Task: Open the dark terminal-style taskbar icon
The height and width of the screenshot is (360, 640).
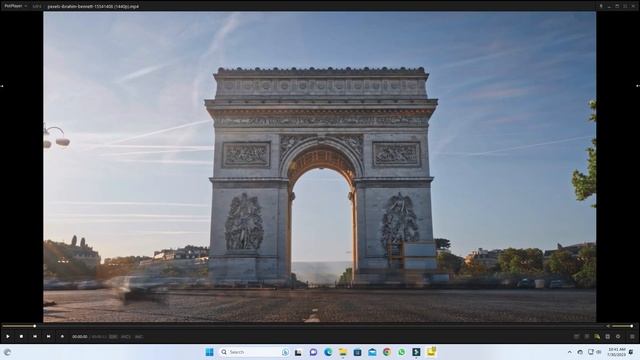Action: tap(416, 352)
